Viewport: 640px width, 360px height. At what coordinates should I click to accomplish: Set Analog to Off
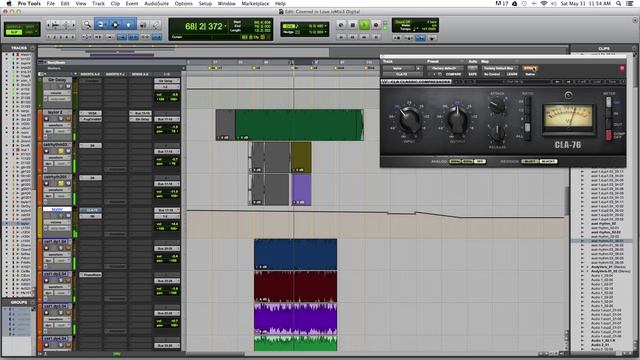click(480, 162)
